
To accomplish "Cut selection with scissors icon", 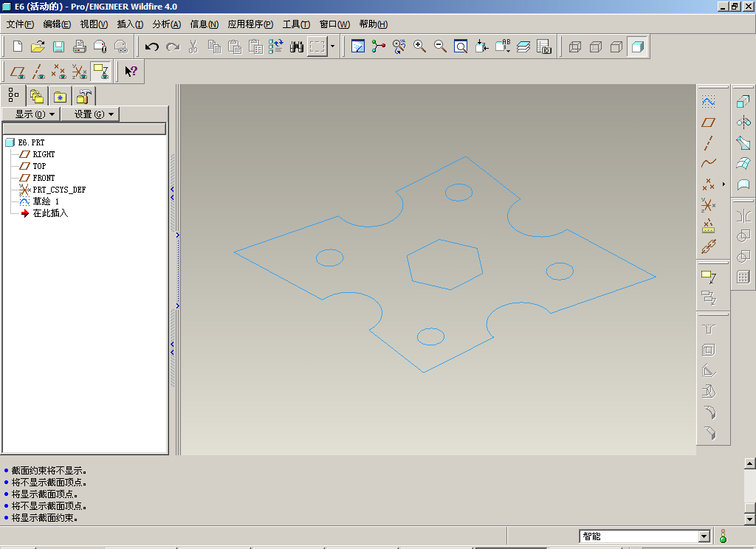I will click(x=193, y=46).
